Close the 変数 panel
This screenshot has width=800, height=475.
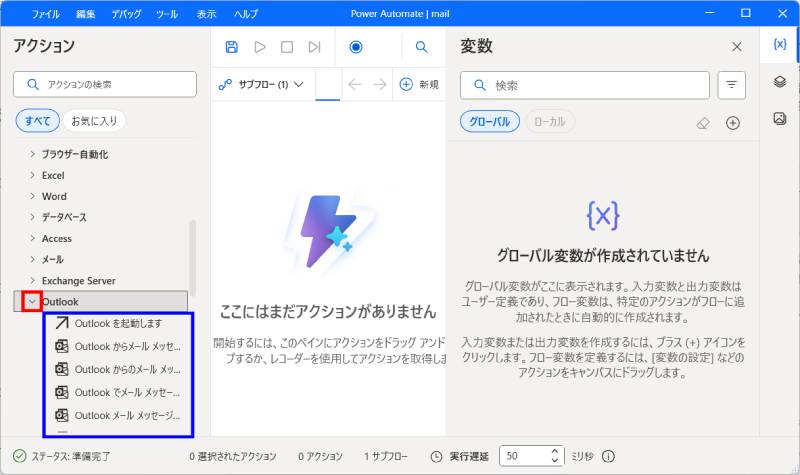(x=736, y=47)
